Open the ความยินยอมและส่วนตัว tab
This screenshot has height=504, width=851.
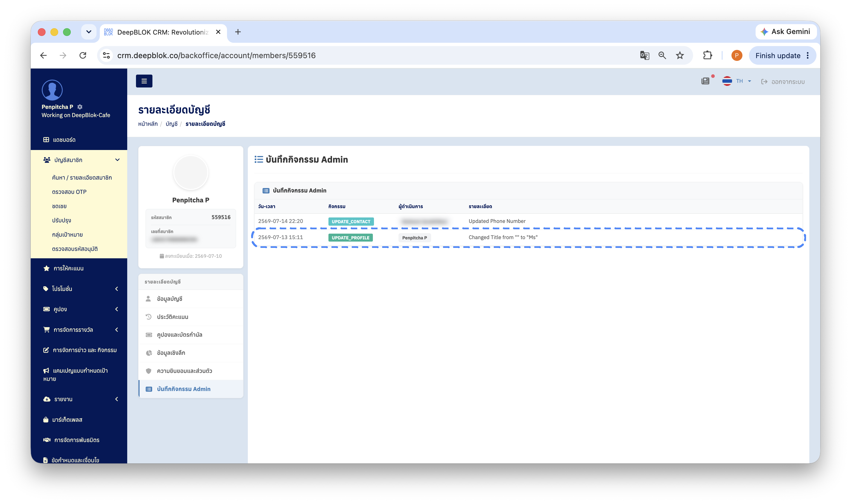[x=191, y=371]
